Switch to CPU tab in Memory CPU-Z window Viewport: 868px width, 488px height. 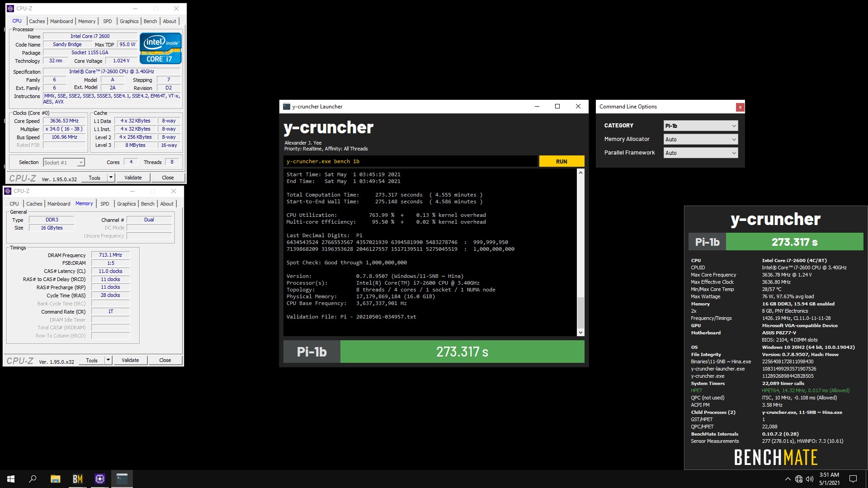[14, 204]
